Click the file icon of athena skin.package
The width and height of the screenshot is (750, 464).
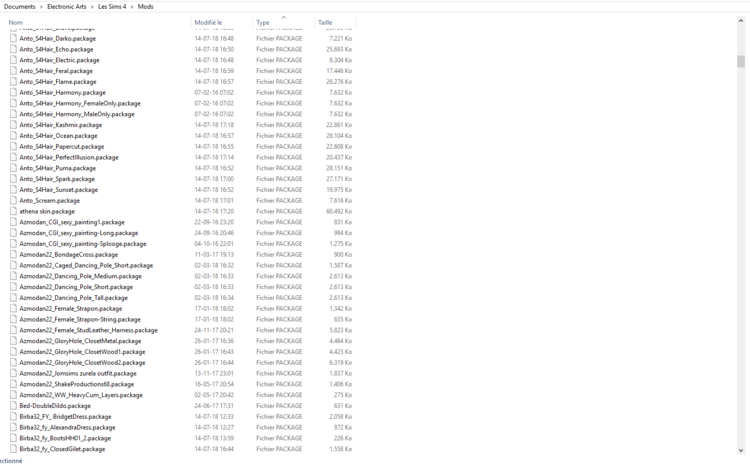point(13,211)
